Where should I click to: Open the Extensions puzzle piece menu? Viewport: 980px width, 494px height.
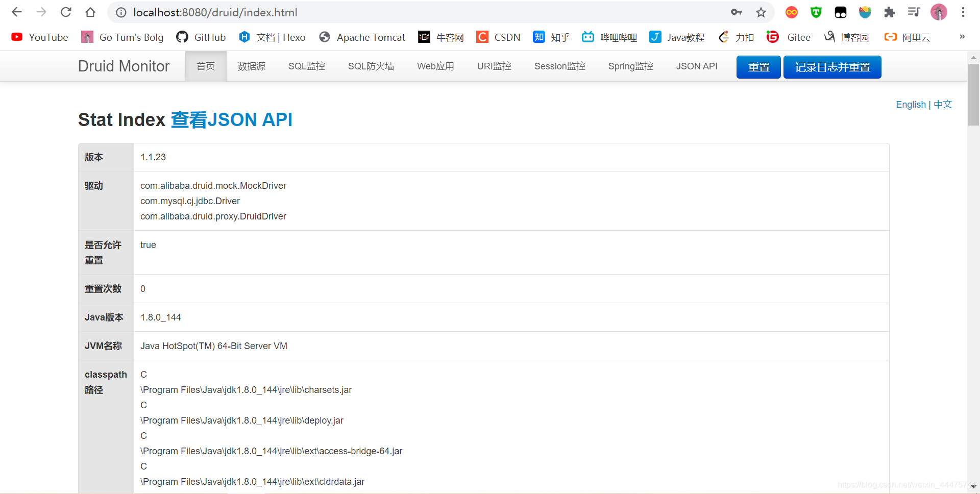[890, 12]
